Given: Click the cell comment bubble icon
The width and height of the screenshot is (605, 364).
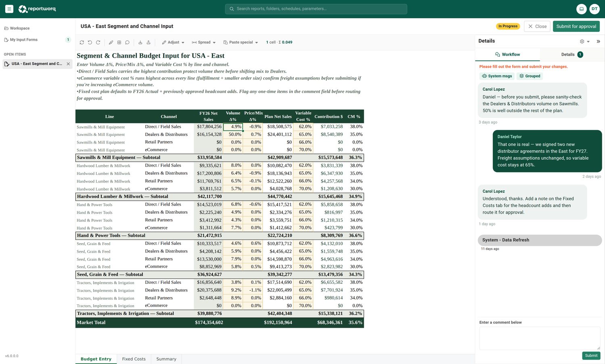Looking at the screenshot, I should point(127,42).
